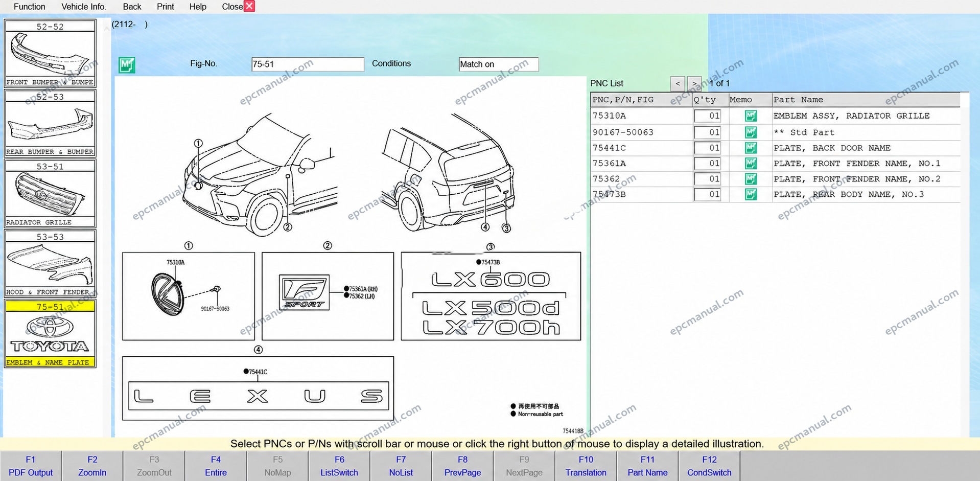
Task: Open memo icon for 75473B row
Action: tap(751, 194)
